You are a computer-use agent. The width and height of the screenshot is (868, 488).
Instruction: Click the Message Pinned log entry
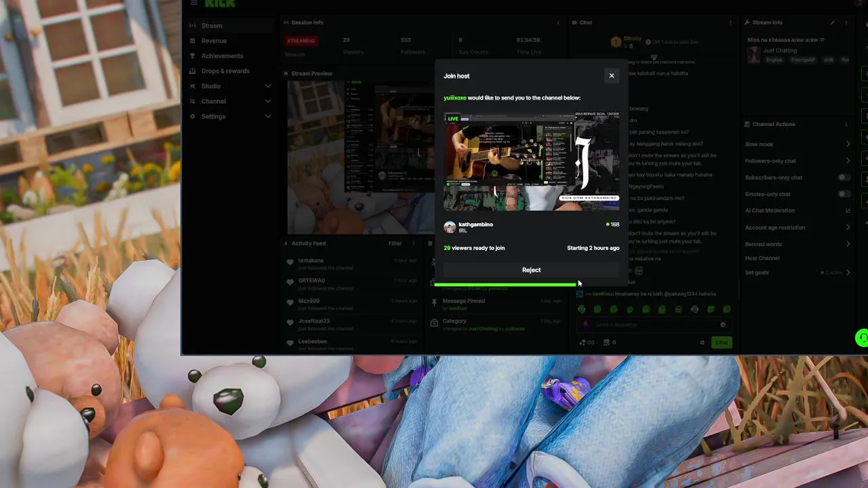tap(497, 304)
